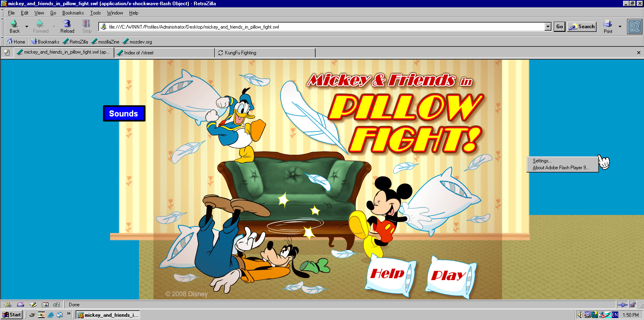The height and width of the screenshot is (320, 644).
Task: Toggle the online/offline plug icon
Action: [x=622, y=305]
